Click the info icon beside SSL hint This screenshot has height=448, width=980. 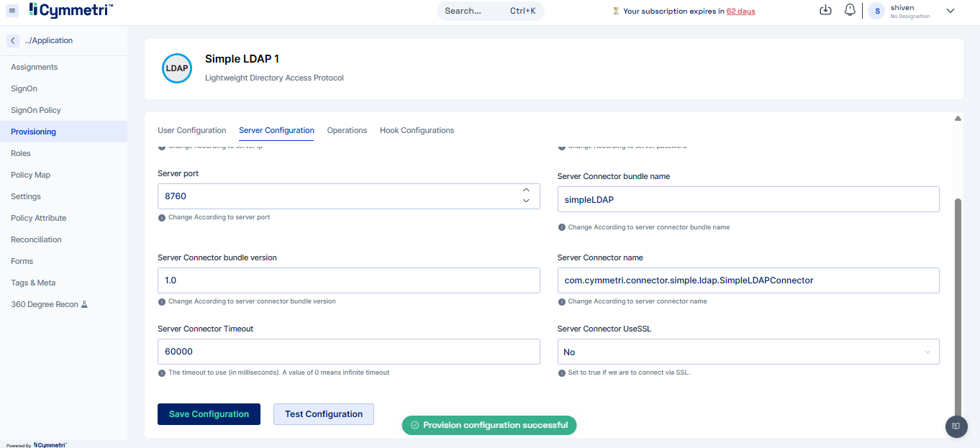tap(561, 372)
